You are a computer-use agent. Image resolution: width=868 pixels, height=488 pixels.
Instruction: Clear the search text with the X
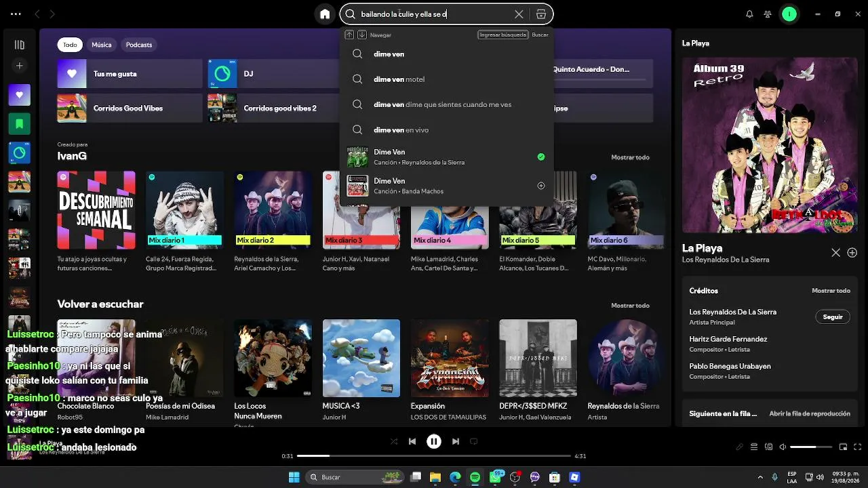click(519, 14)
